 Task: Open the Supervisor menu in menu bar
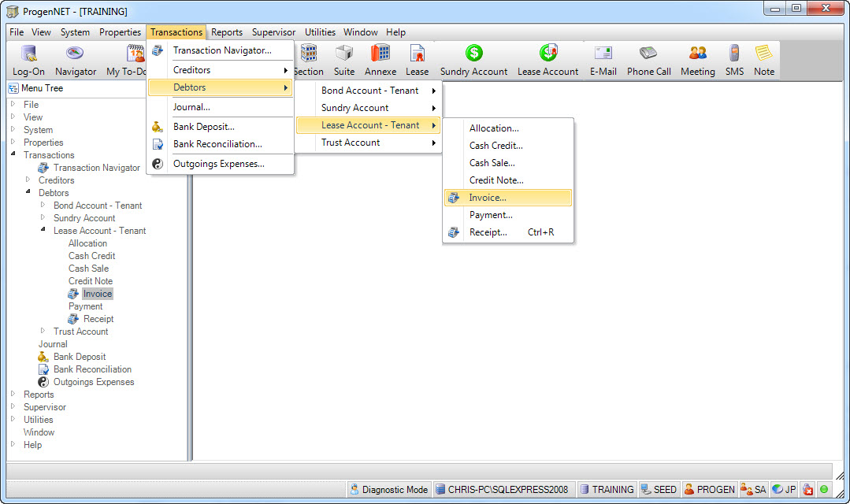[274, 32]
